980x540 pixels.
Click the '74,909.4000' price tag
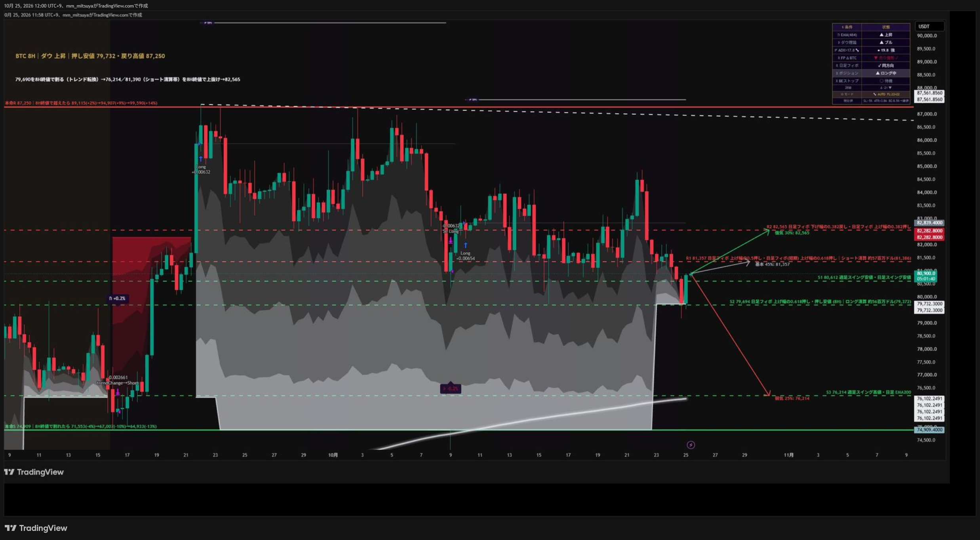[929, 430]
